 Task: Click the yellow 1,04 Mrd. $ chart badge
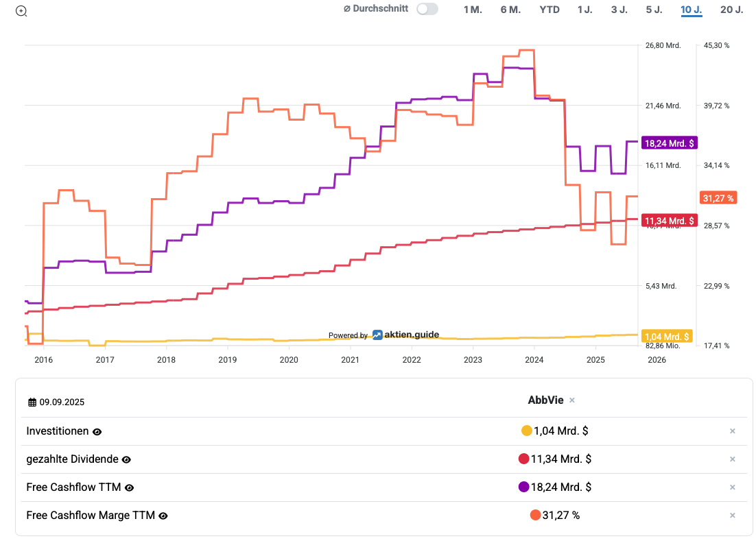pos(667,337)
